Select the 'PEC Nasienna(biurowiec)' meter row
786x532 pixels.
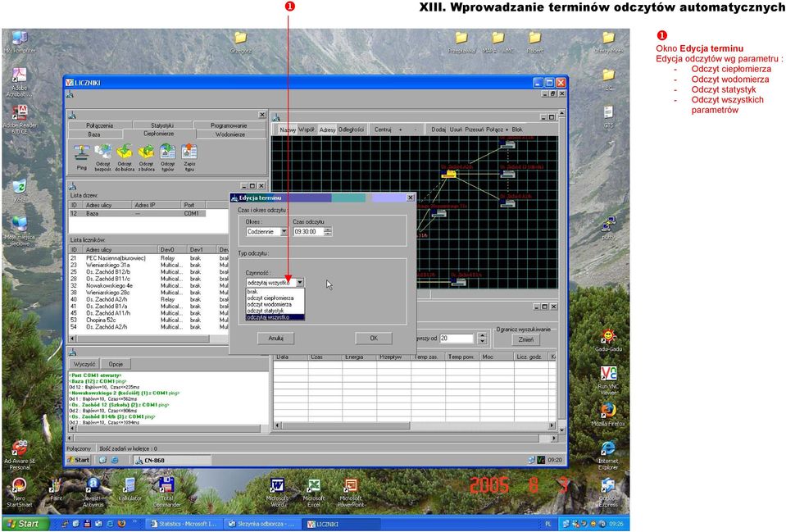tap(148, 258)
